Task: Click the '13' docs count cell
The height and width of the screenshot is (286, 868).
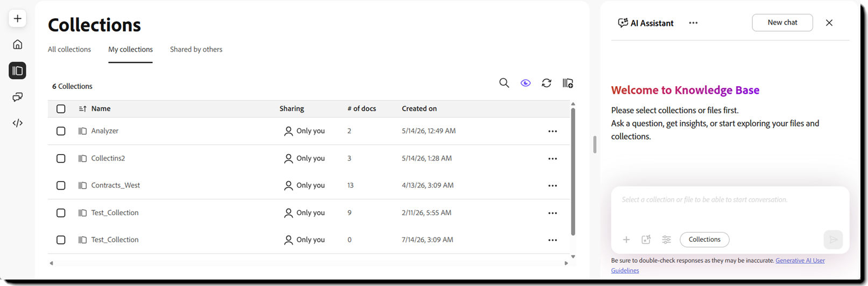Action: tap(350, 185)
